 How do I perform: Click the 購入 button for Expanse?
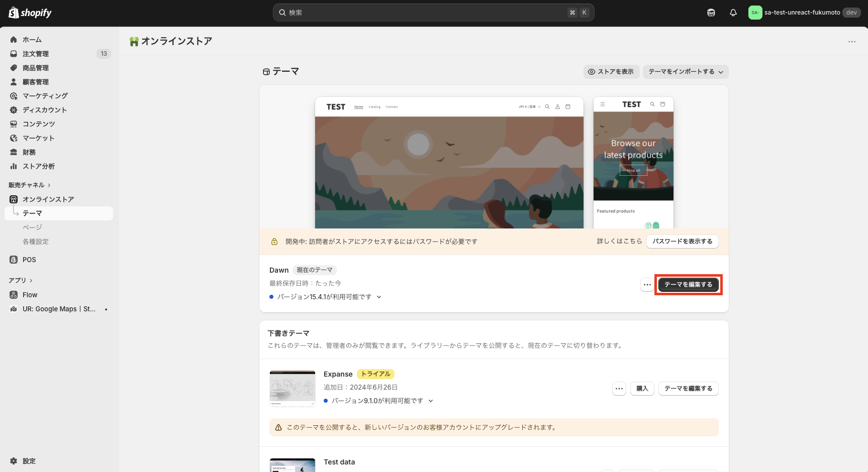click(642, 389)
